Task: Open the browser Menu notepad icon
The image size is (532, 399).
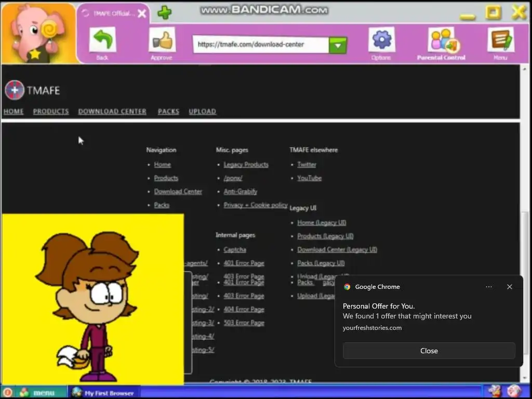Action: click(x=501, y=39)
